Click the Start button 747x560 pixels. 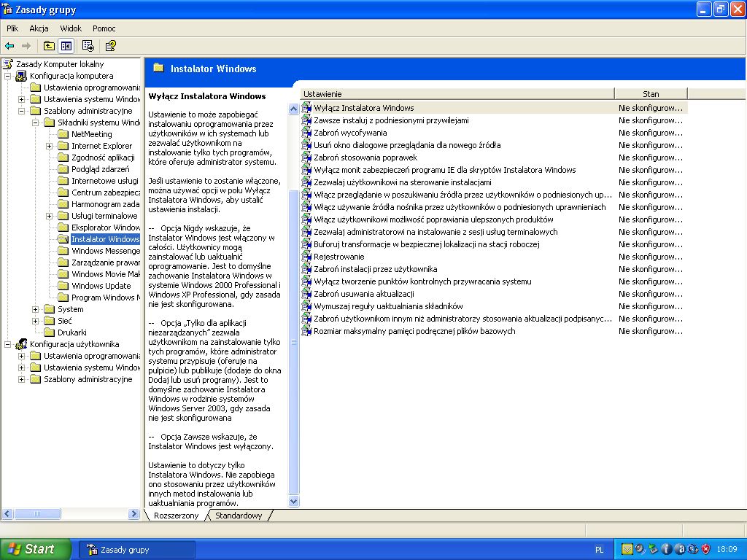click(x=36, y=550)
